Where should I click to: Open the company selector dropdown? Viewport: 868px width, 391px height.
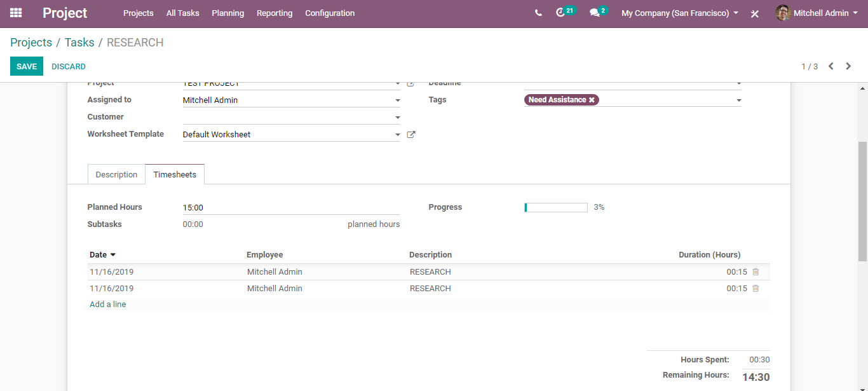tap(679, 13)
